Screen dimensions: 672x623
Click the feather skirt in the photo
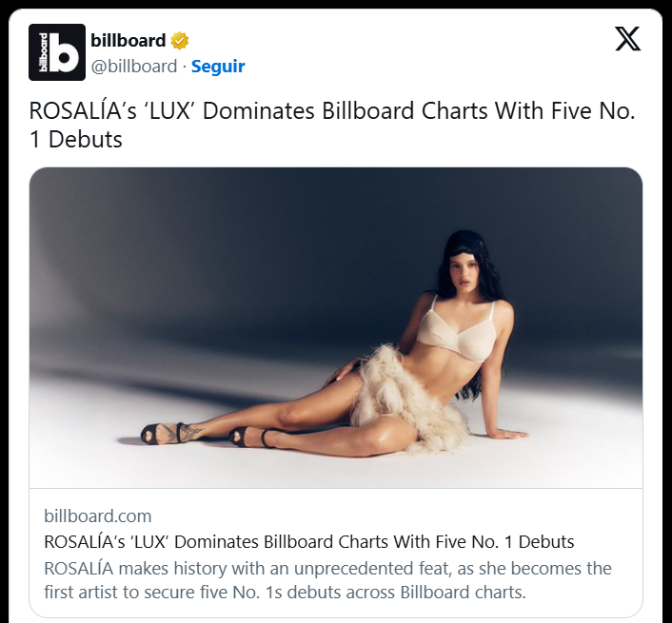click(405, 399)
